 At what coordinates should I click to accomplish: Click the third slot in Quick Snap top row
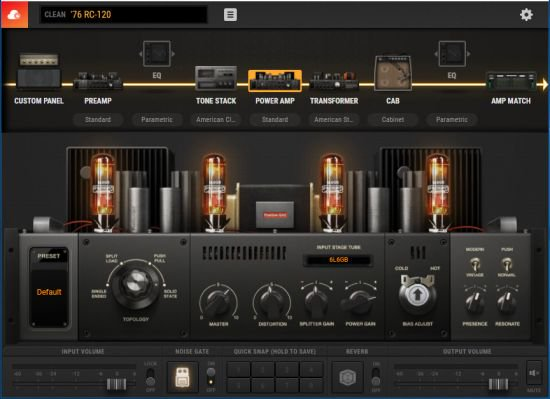[287, 370]
